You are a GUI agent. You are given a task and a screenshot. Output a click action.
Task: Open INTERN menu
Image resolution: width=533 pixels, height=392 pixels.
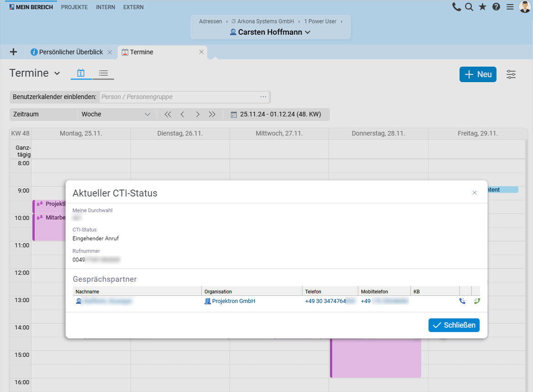click(x=105, y=7)
